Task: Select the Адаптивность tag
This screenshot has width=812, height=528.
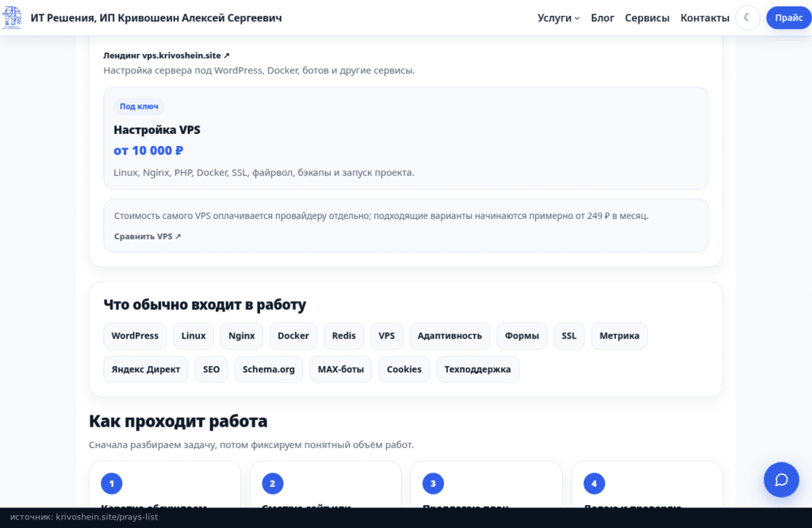Action: tap(450, 335)
